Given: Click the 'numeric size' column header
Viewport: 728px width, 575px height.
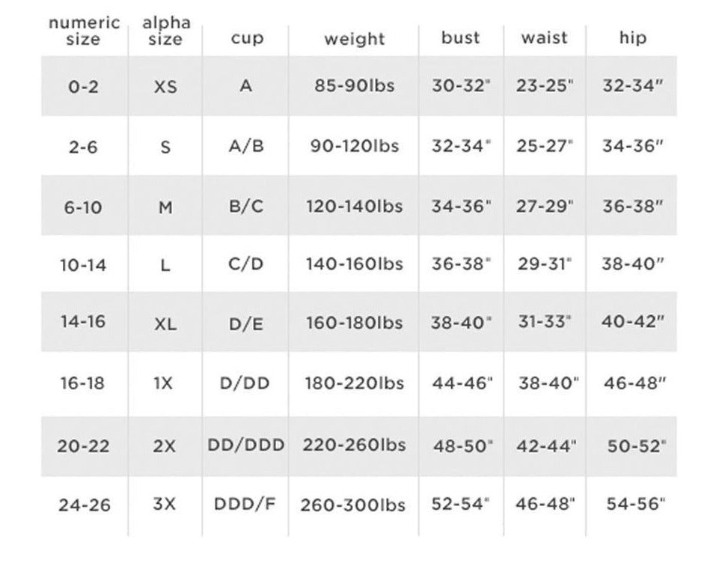Looking at the screenshot, I should 84,31.
